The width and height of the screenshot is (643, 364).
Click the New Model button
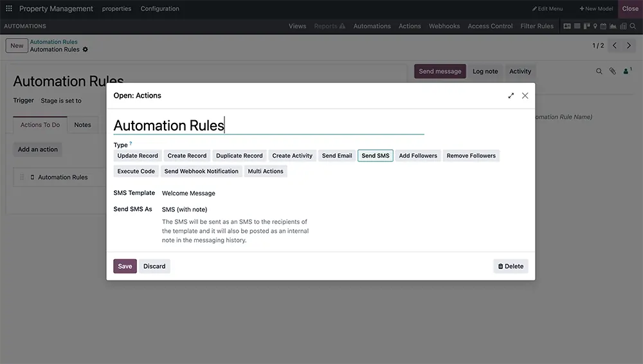pos(596,8)
